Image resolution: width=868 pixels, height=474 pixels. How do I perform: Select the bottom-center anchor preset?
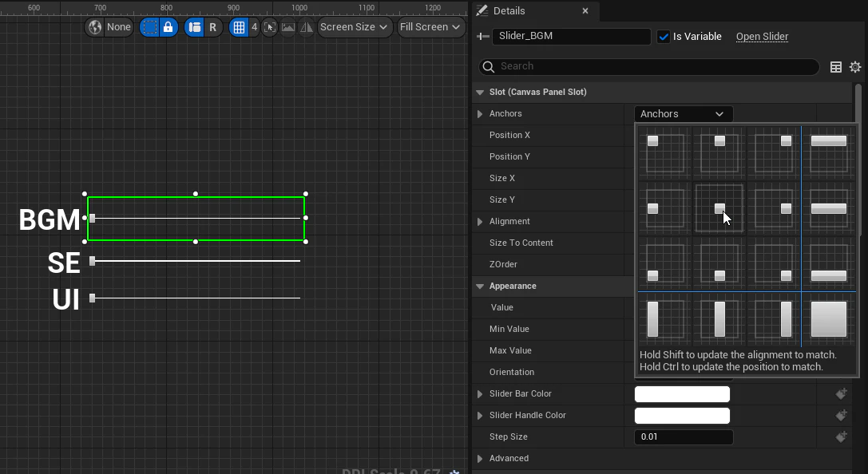[719, 263]
